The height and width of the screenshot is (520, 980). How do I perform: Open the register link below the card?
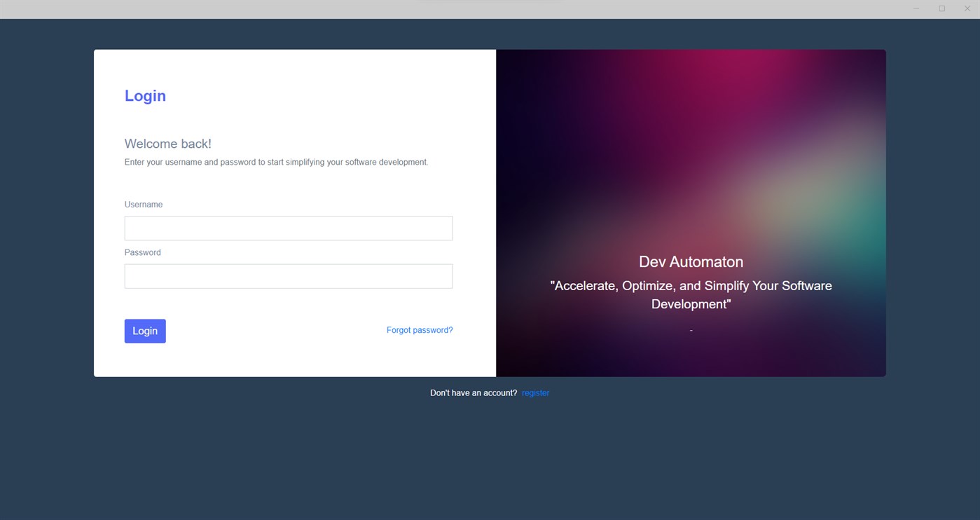535,392
